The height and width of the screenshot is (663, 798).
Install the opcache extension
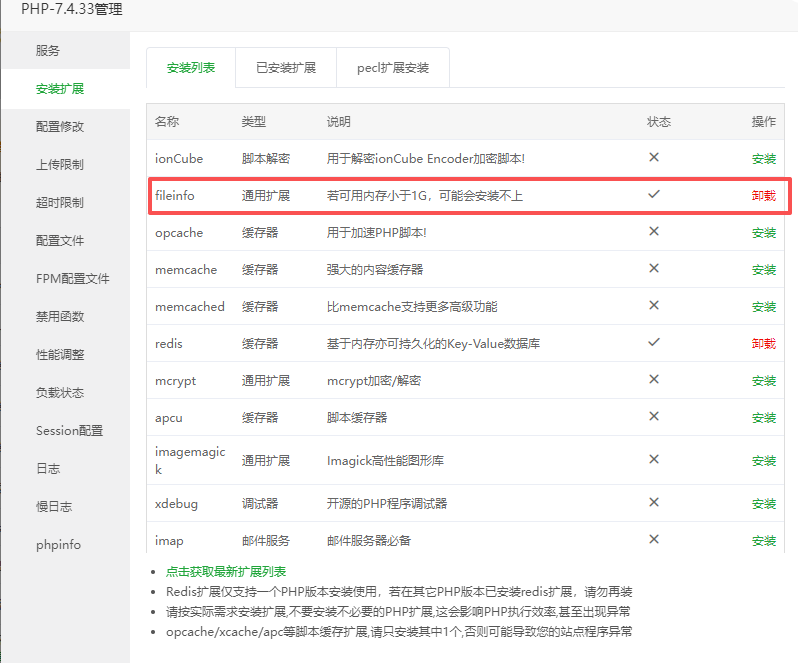point(763,233)
